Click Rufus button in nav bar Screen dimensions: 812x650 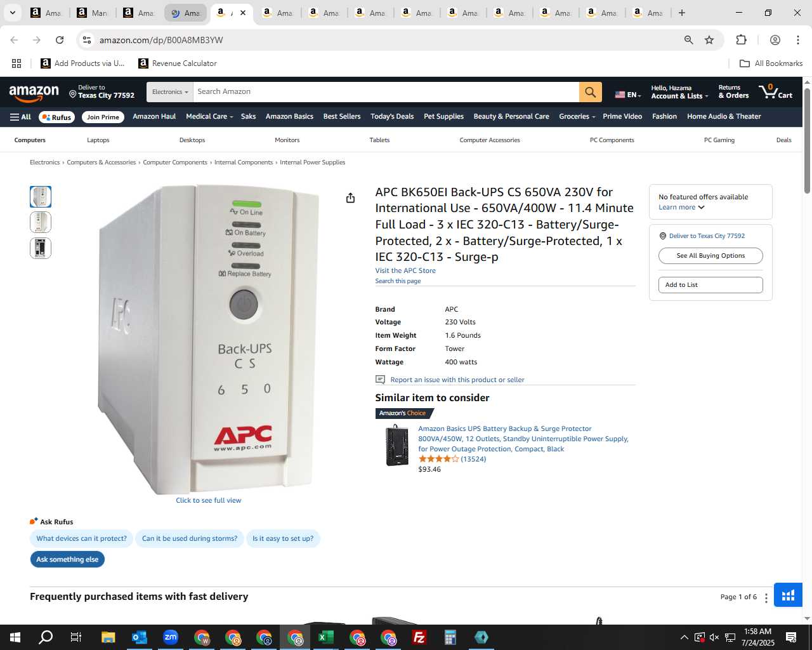(x=57, y=117)
